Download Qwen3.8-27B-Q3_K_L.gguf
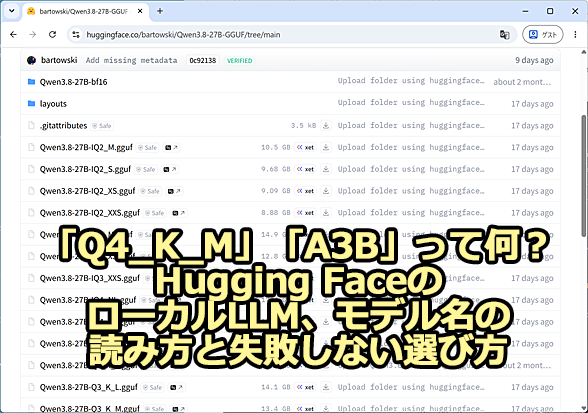 (326, 387)
